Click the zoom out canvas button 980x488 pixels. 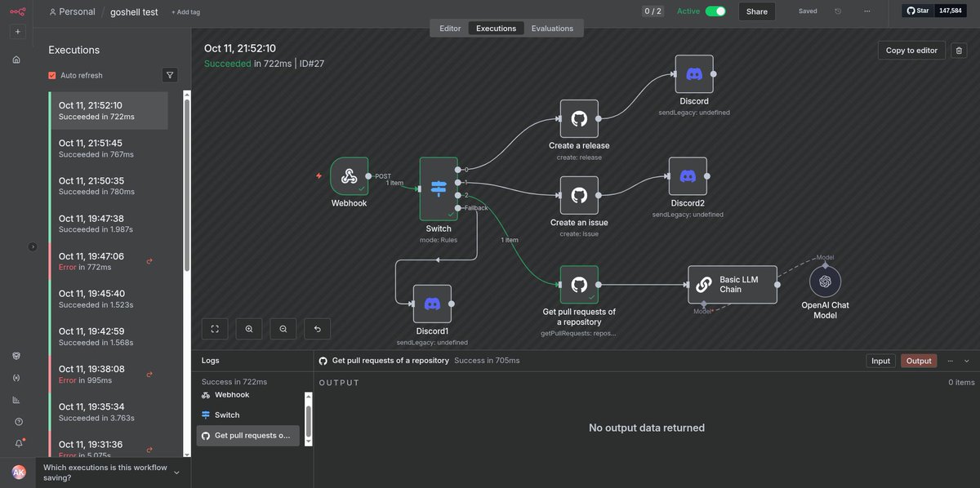[x=283, y=328]
